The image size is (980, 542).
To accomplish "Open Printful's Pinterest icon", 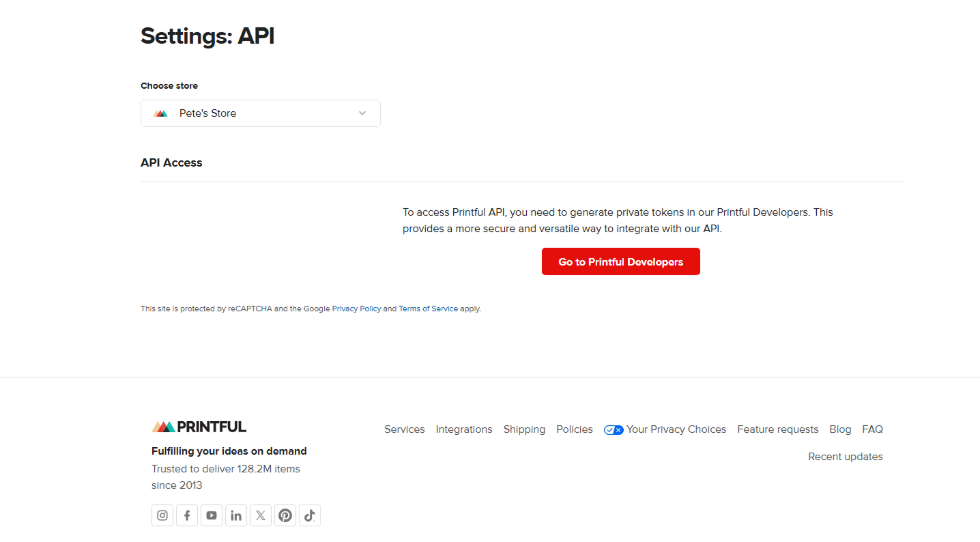I will tap(285, 515).
